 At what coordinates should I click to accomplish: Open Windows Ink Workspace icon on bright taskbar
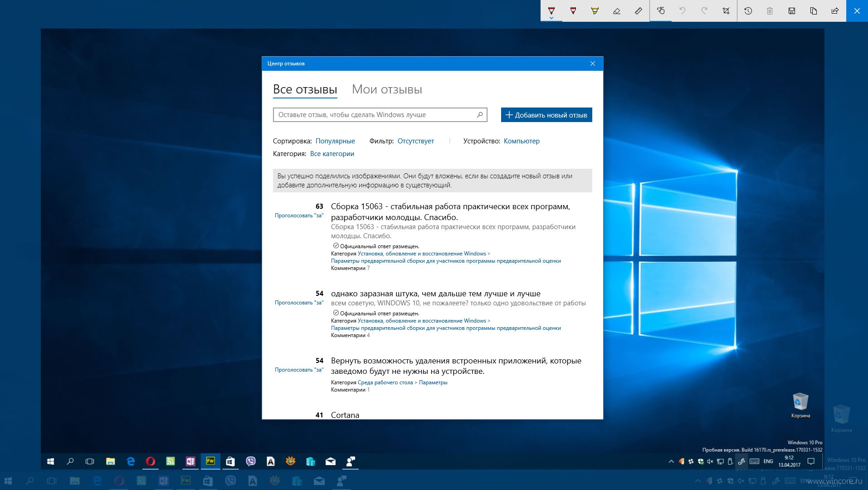[x=742, y=461]
